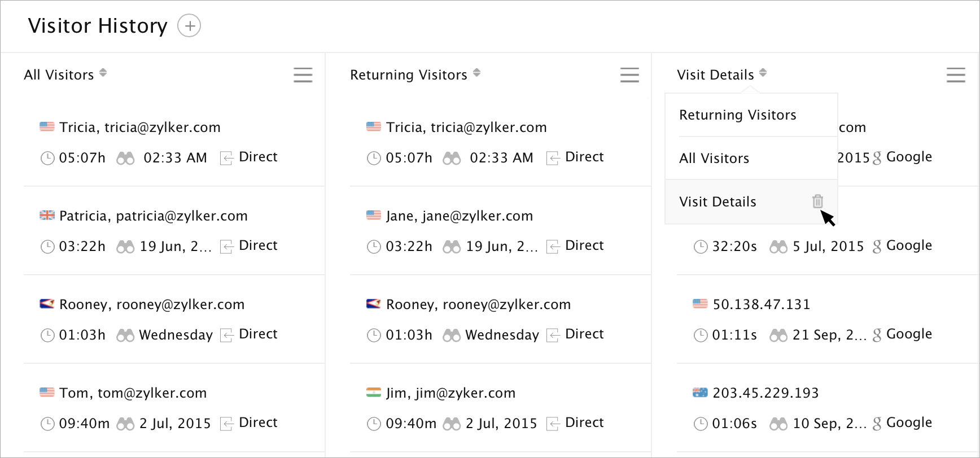The image size is (980, 458).
Task: Open Jim's visitor entry
Action: [x=450, y=393]
